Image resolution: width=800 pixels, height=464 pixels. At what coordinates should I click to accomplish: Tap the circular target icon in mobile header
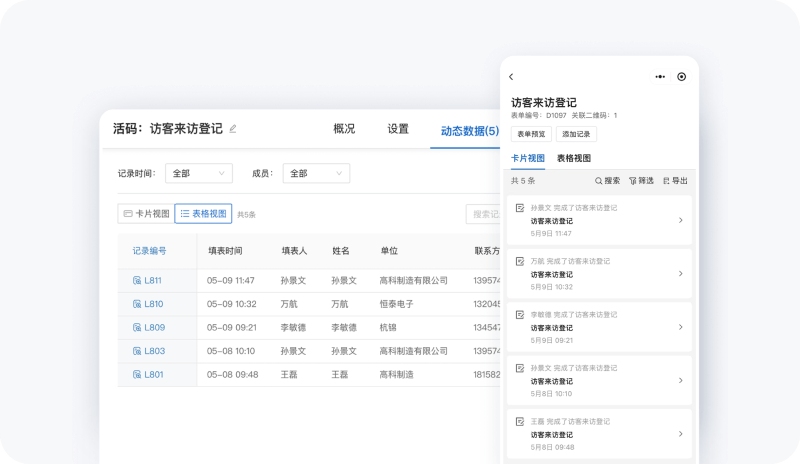tap(682, 77)
